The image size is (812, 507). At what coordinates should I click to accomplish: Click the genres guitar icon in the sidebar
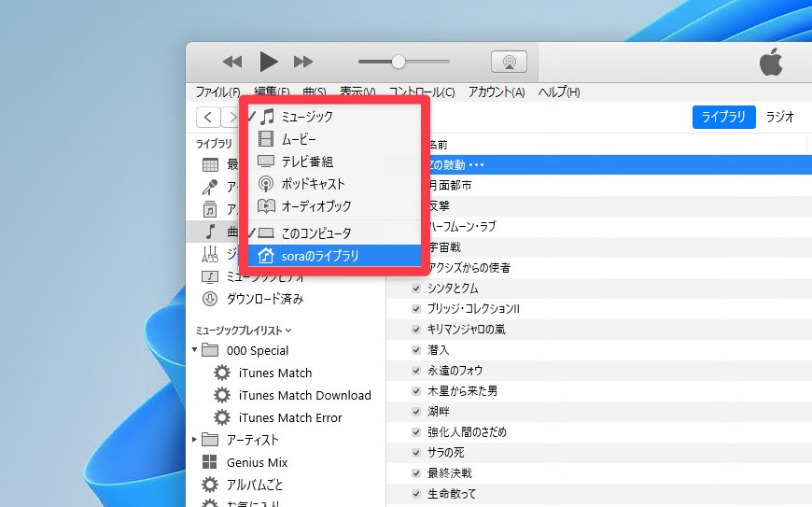coord(210,254)
